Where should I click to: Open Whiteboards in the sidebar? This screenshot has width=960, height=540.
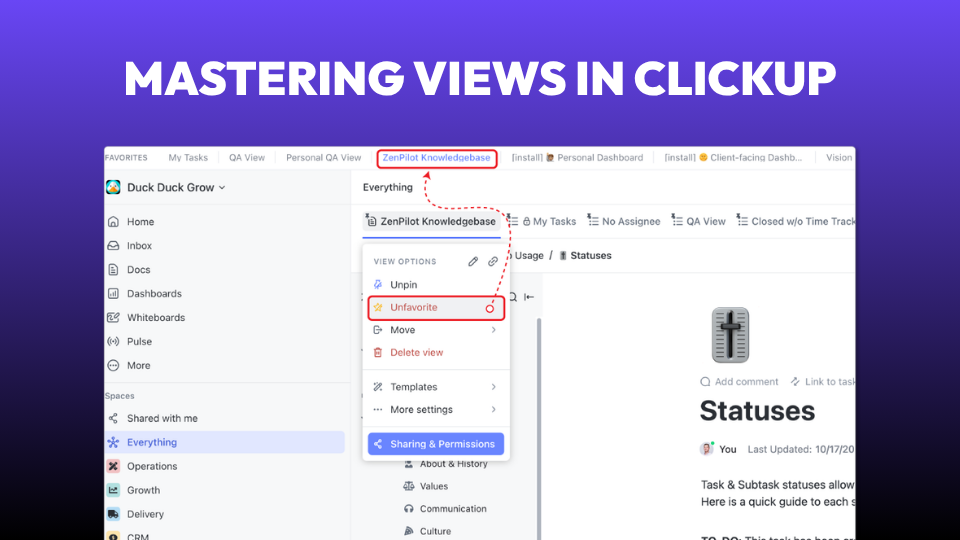pyautogui.click(x=156, y=317)
